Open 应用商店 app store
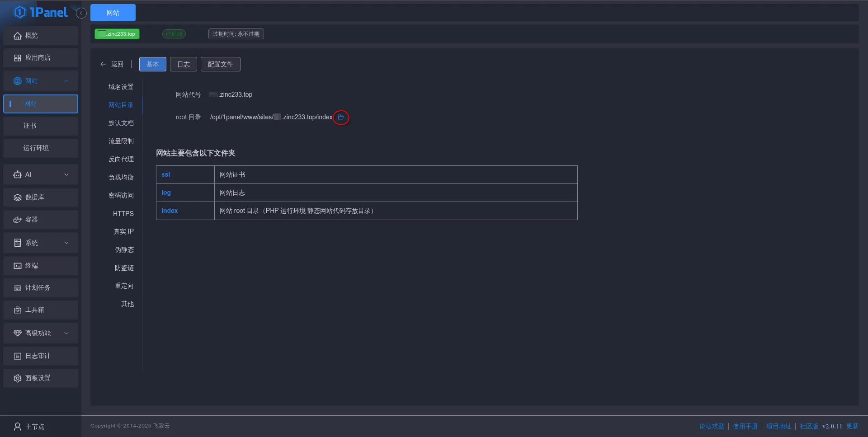Image resolution: width=868 pixels, height=437 pixels. [38, 58]
